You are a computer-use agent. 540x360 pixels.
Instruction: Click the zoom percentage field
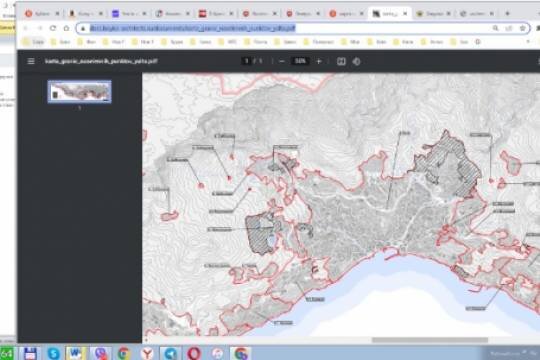click(300, 61)
